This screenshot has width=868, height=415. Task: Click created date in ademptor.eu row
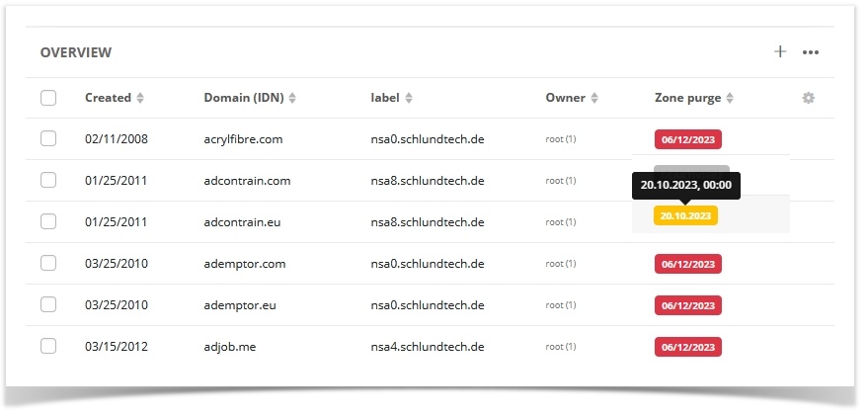click(117, 305)
